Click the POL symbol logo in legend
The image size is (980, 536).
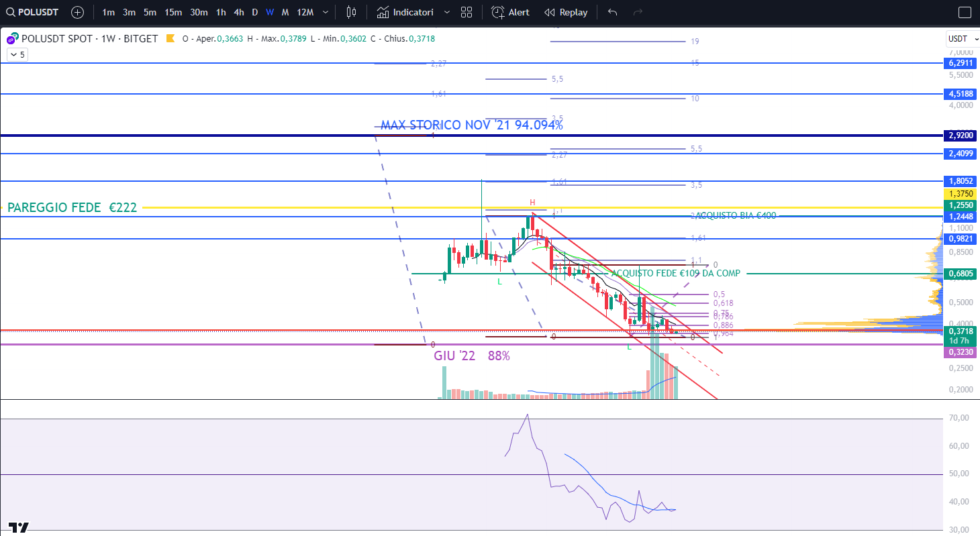click(x=13, y=38)
